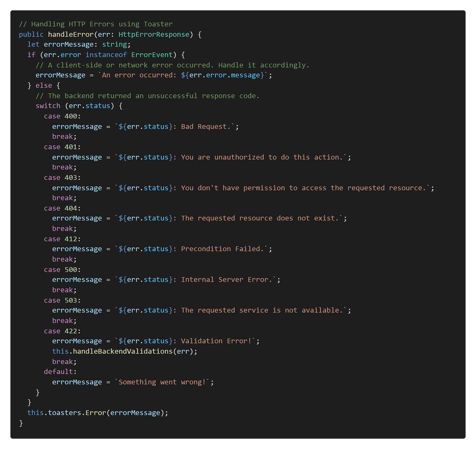
Task: Click the case 404 label
Action: coord(61,208)
